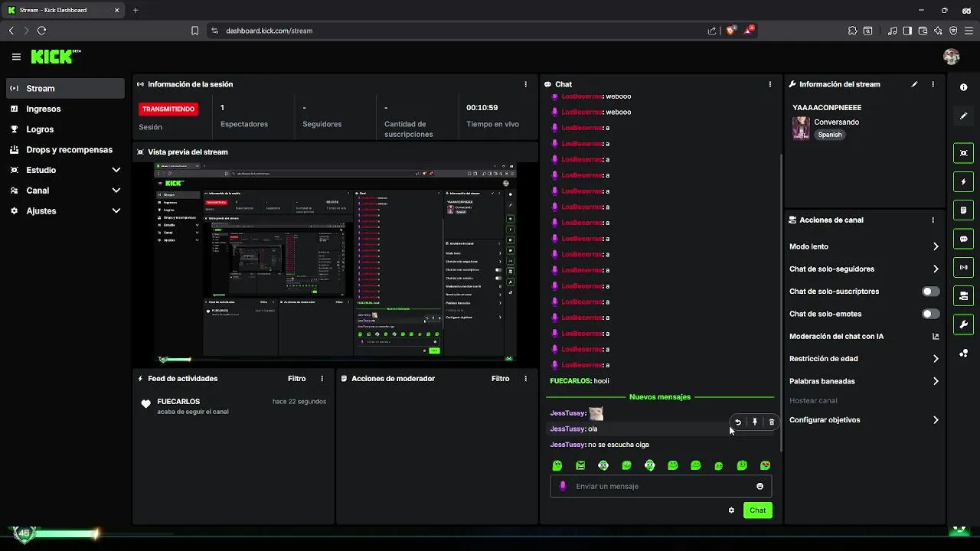
Task: Edit stream info with the pencil icon
Action: click(914, 84)
